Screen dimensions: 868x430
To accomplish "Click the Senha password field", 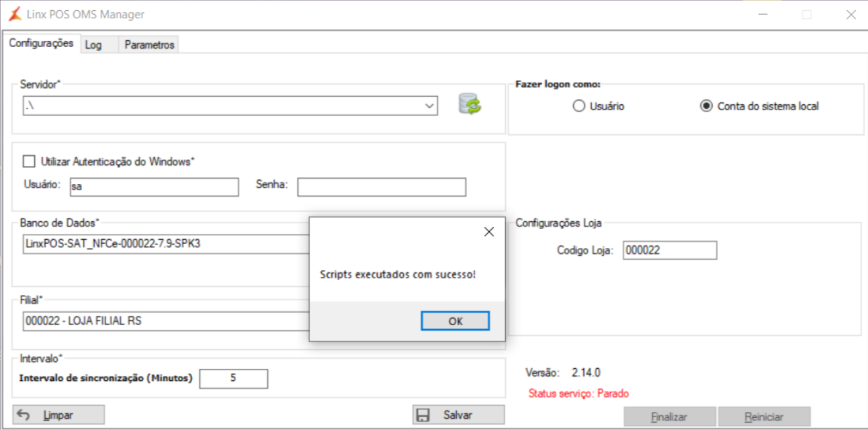I will pos(382,187).
